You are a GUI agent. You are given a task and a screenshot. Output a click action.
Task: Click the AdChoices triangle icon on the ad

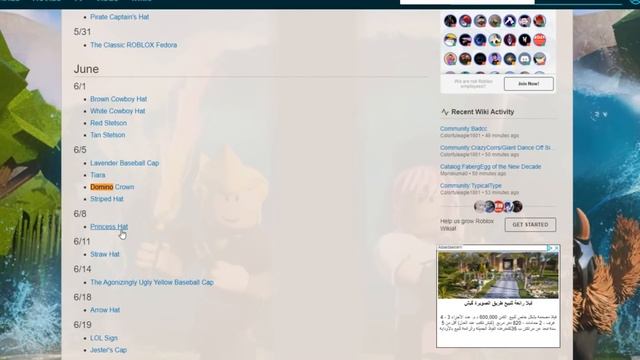click(x=550, y=248)
